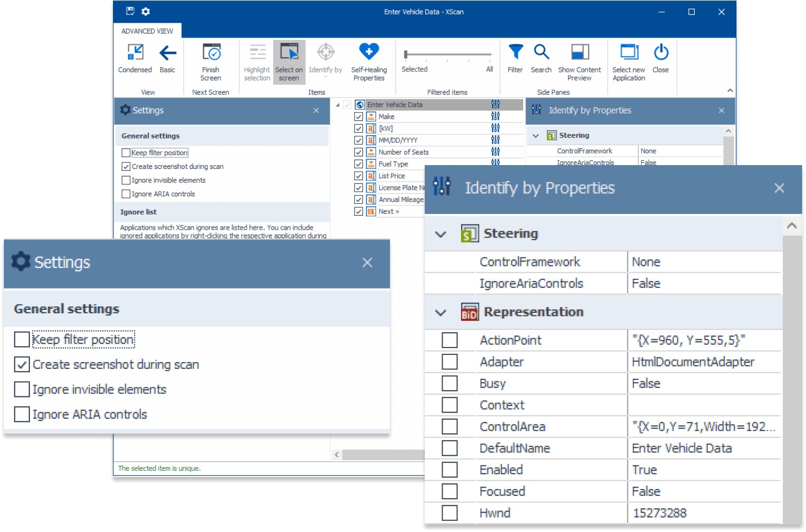Click the save icon in the title bar
Image resolution: width=806 pixels, height=532 pixels.
pyautogui.click(x=129, y=12)
